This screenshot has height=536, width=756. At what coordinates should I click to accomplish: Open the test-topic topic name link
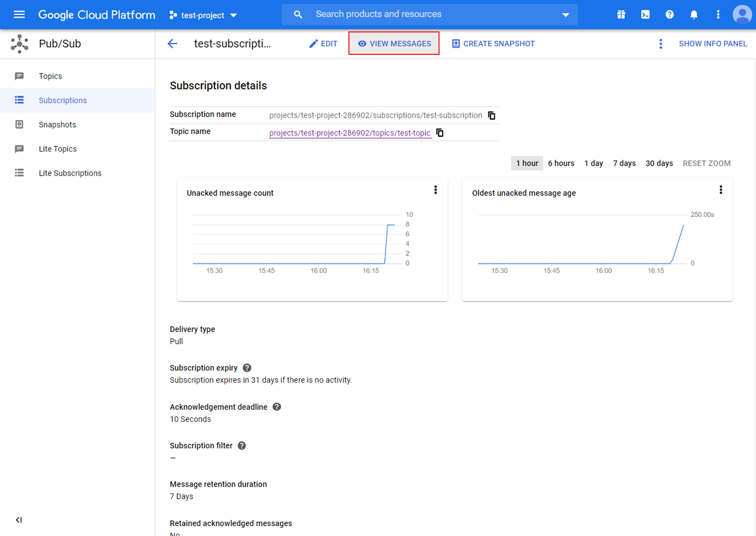tap(350, 133)
